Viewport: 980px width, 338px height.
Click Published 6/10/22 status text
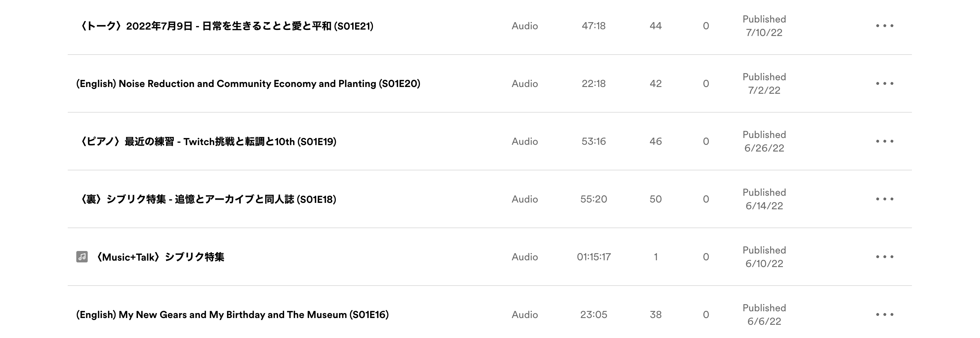(x=764, y=257)
